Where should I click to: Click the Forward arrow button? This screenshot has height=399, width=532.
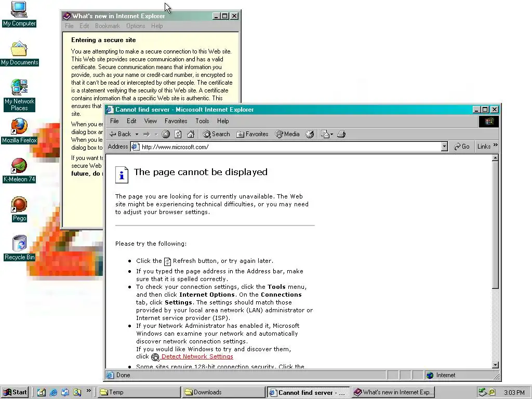[x=147, y=135]
